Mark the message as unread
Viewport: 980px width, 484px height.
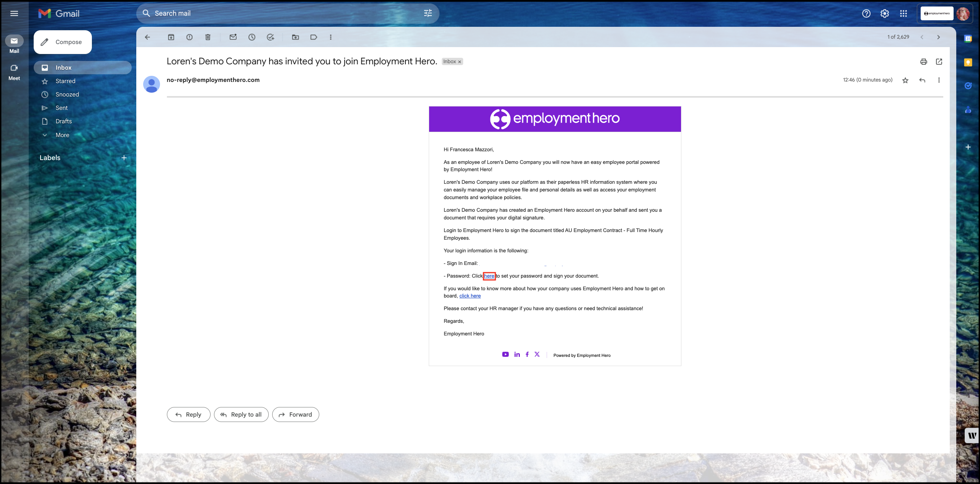click(233, 37)
